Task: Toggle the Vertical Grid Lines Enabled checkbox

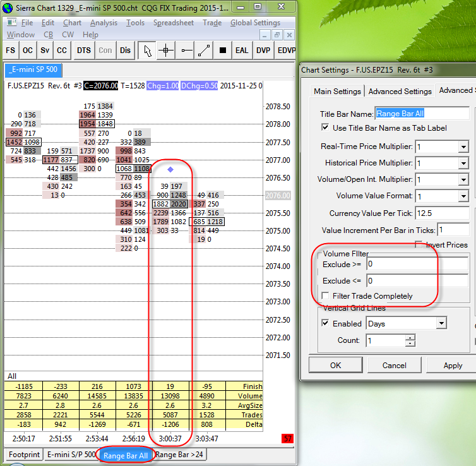Action: point(325,324)
